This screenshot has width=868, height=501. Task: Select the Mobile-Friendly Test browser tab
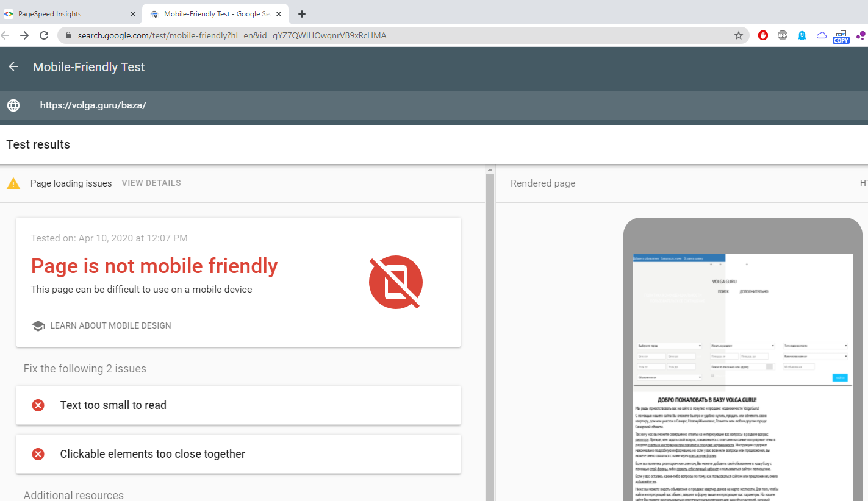(217, 14)
